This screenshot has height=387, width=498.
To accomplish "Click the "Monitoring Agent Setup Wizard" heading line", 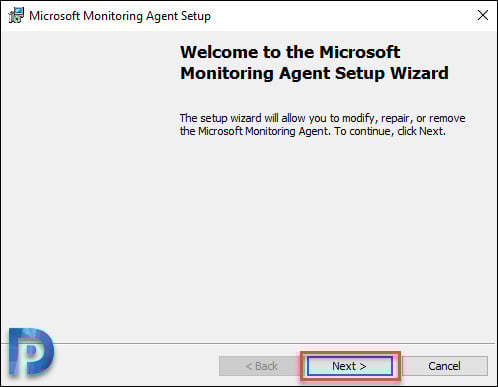I will 314,73.
